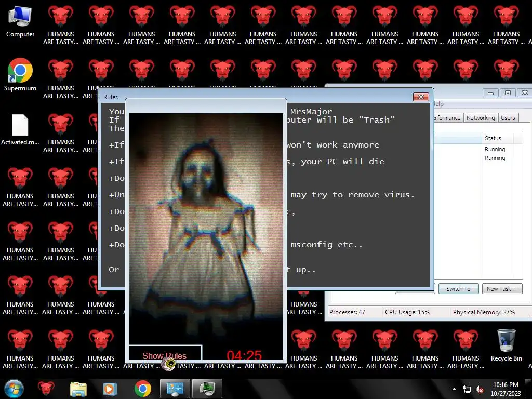Minimize the Task Manager window

coord(490,92)
